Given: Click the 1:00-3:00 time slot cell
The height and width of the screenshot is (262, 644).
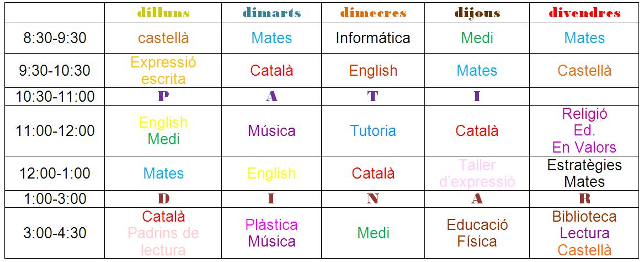Looking at the screenshot, I should click(55, 198).
